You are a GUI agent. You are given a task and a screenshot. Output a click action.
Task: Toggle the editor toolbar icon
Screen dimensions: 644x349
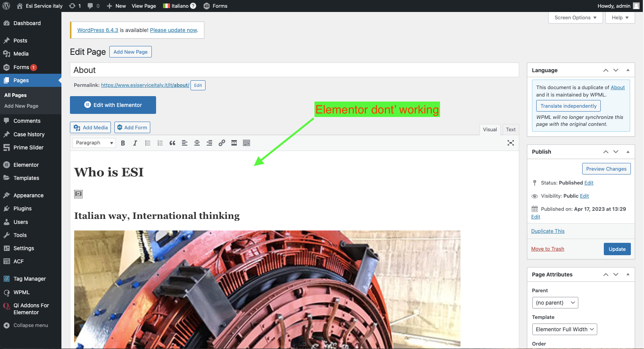(x=246, y=143)
